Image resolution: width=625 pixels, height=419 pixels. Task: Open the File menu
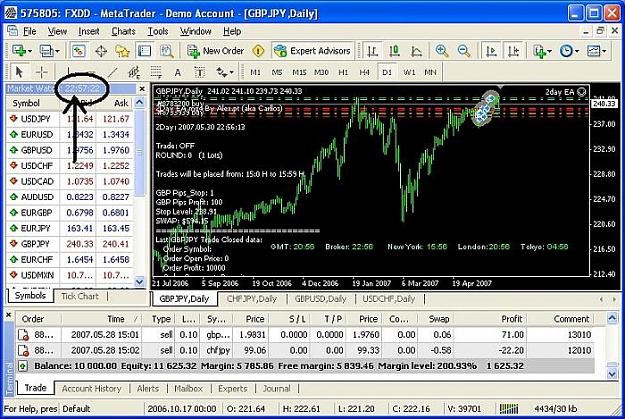pos(29,31)
